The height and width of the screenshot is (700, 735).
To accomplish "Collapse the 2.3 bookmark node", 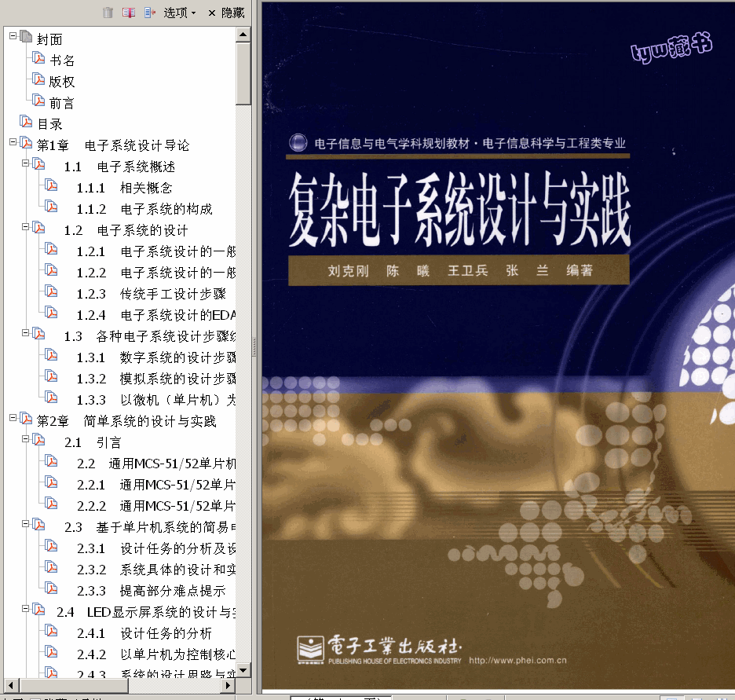I will pyautogui.click(x=26, y=523).
